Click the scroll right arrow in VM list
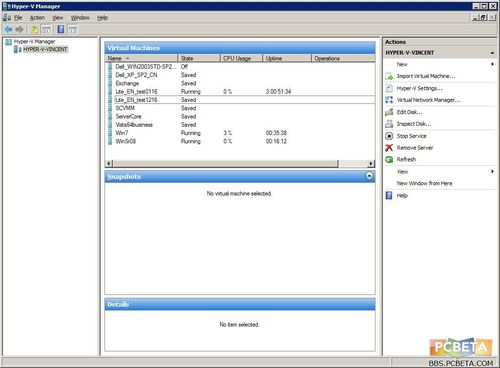500x368 pixels. click(x=371, y=163)
